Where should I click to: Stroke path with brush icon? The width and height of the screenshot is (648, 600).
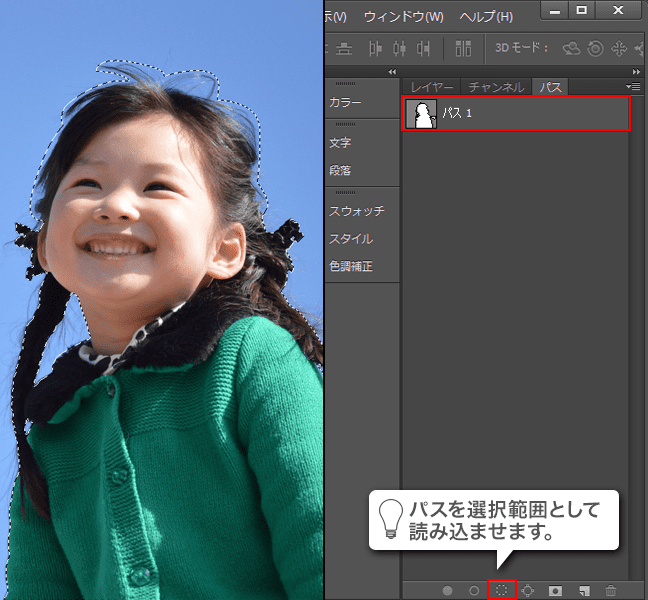pos(474,590)
